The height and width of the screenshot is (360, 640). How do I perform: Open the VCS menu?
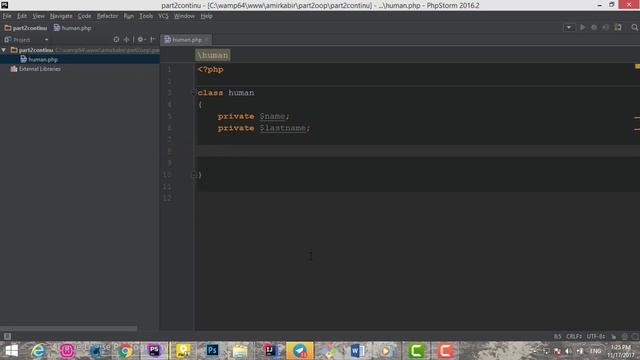coord(163,16)
